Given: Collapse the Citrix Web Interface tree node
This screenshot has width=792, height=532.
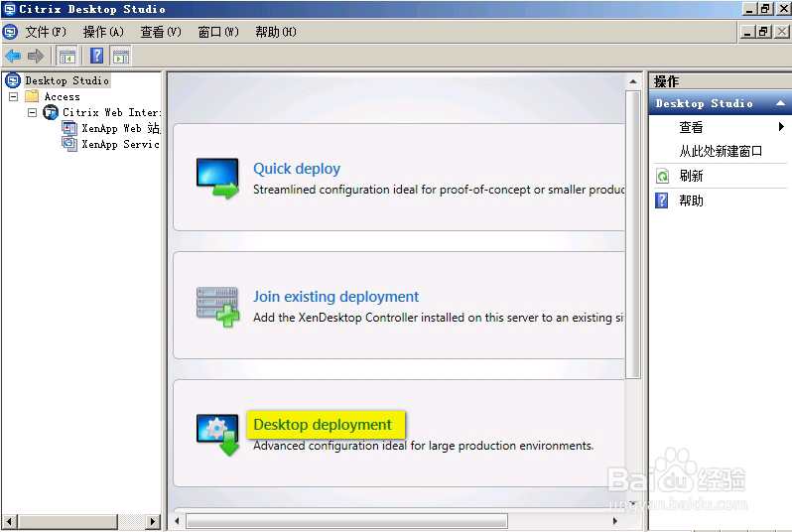Looking at the screenshot, I should pyautogui.click(x=33, y=112).
